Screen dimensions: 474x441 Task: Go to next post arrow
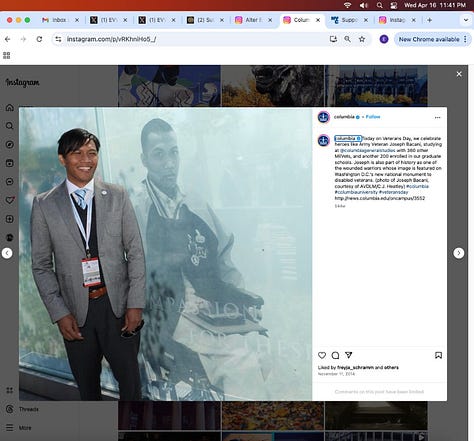[459, 253]
